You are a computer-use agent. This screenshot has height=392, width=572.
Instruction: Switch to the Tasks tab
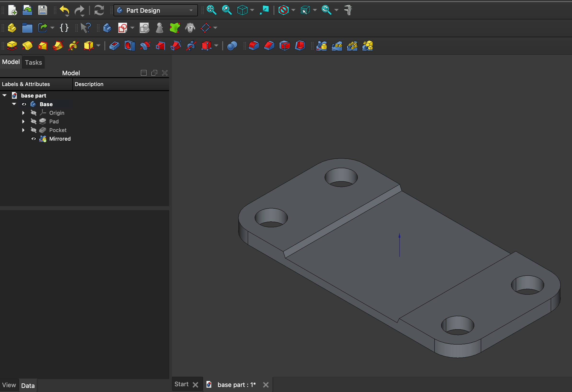point(34,62)
